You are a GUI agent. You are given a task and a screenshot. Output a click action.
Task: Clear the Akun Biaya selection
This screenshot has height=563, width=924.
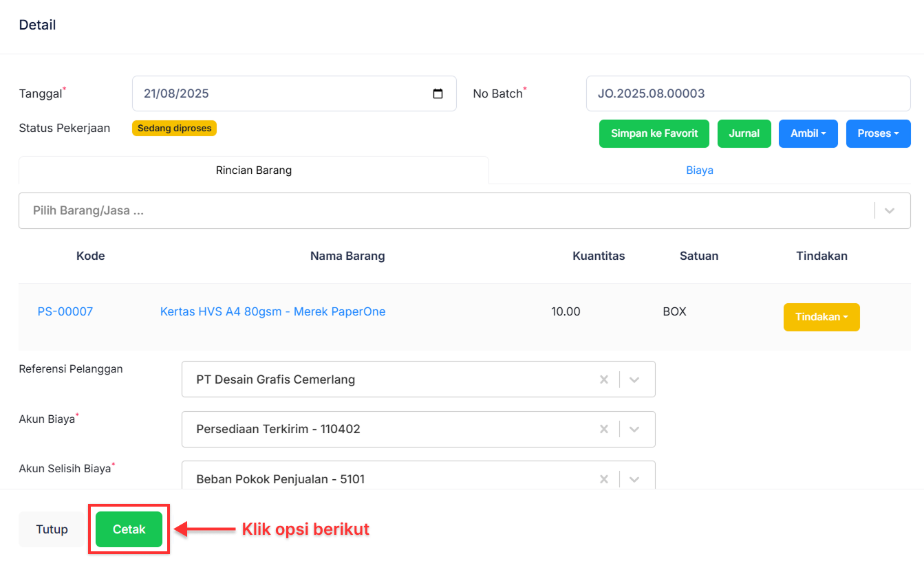pos(603,429)
